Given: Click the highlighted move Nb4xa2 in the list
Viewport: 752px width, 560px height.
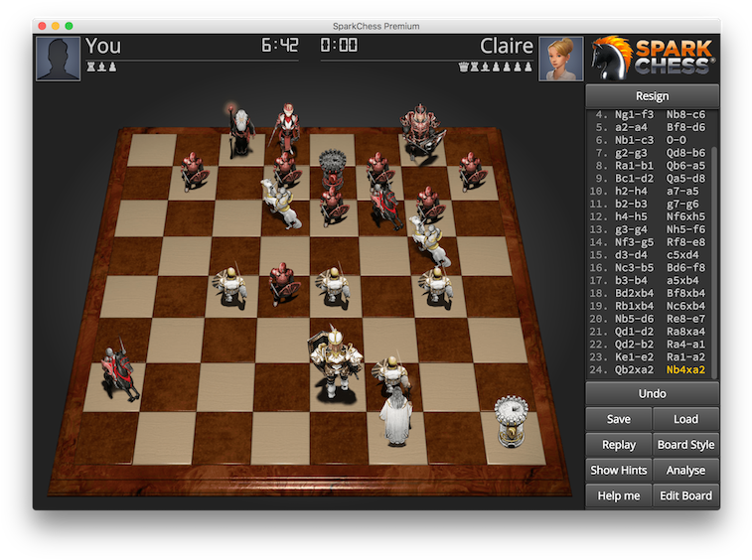Looking at the screenshot, I should point(685,370).
